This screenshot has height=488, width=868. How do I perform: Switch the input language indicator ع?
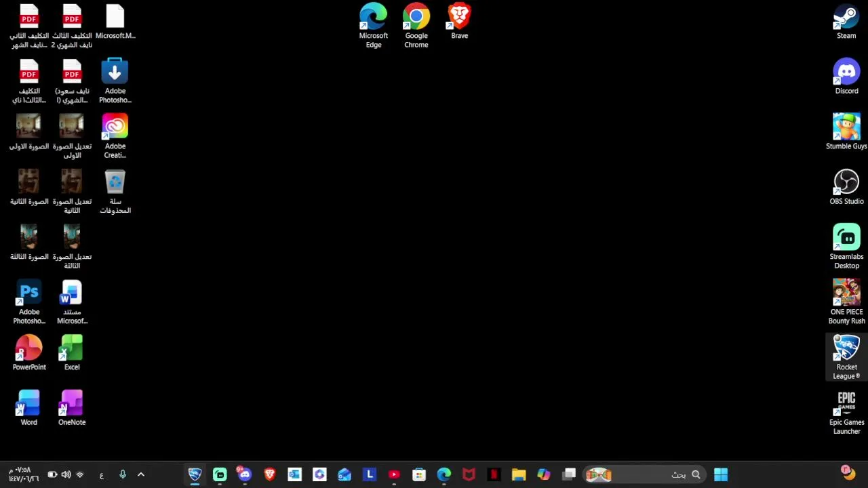102,474
